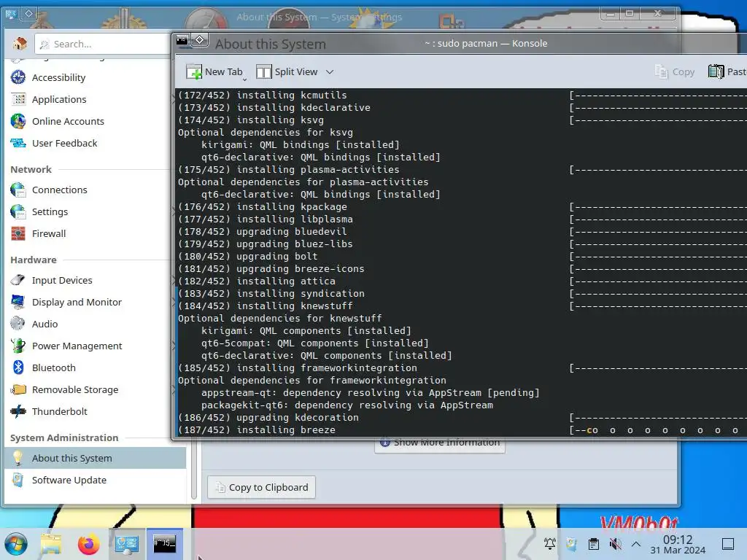
Task: Open a New Tab in Konsole
Action: tap(214, 72)
